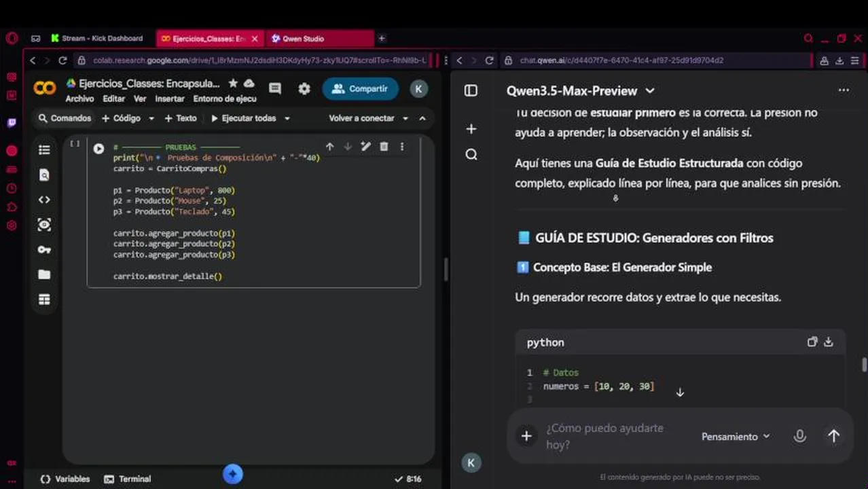Open a new browser tab
Image resolution: width=868 pixels, height=489 pixels.
point(382,39)
